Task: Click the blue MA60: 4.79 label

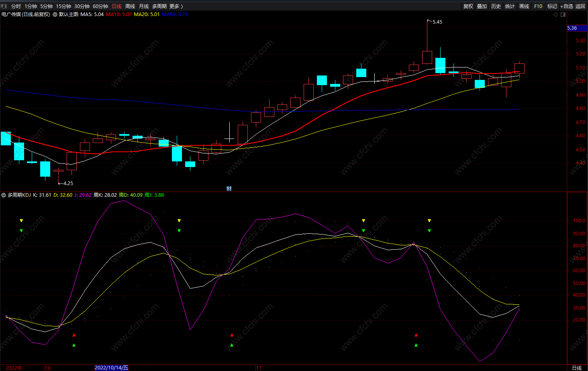Action: [x=175, y=14]
